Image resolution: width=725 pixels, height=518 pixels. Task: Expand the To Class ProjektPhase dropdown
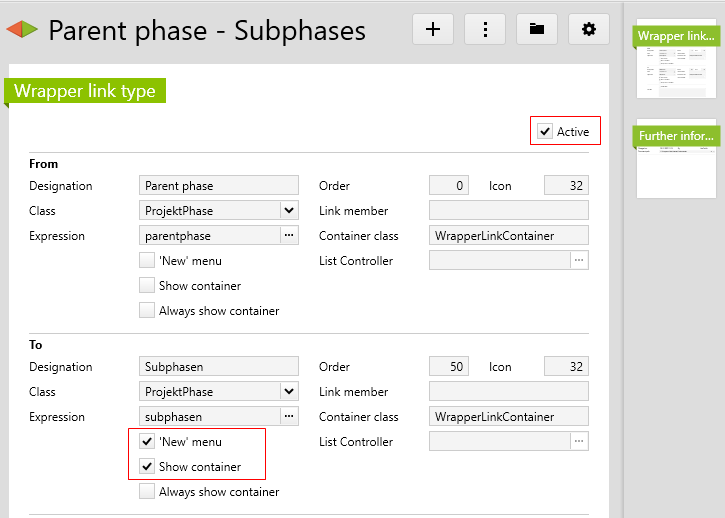point(288,392)
